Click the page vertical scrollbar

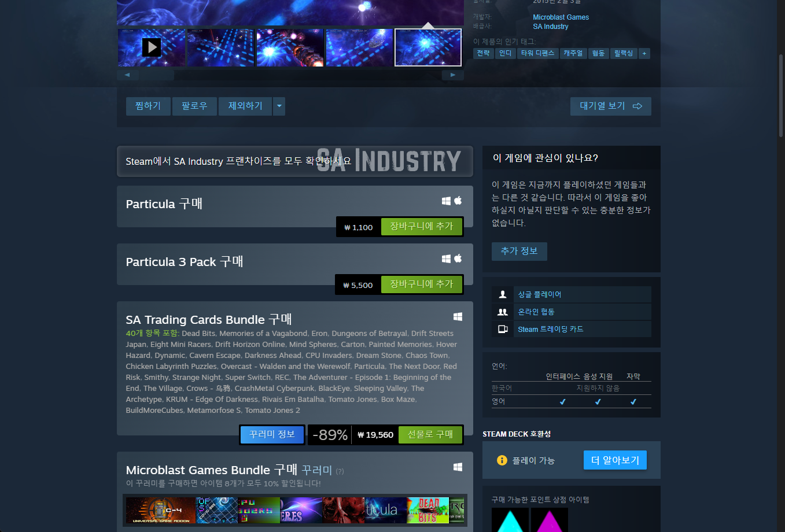tap(781, 95)
